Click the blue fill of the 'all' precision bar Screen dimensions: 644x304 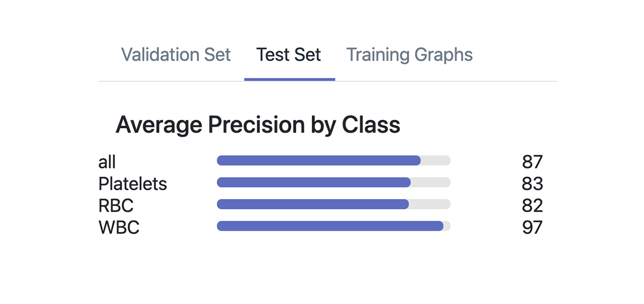click(x=318, y=161)
